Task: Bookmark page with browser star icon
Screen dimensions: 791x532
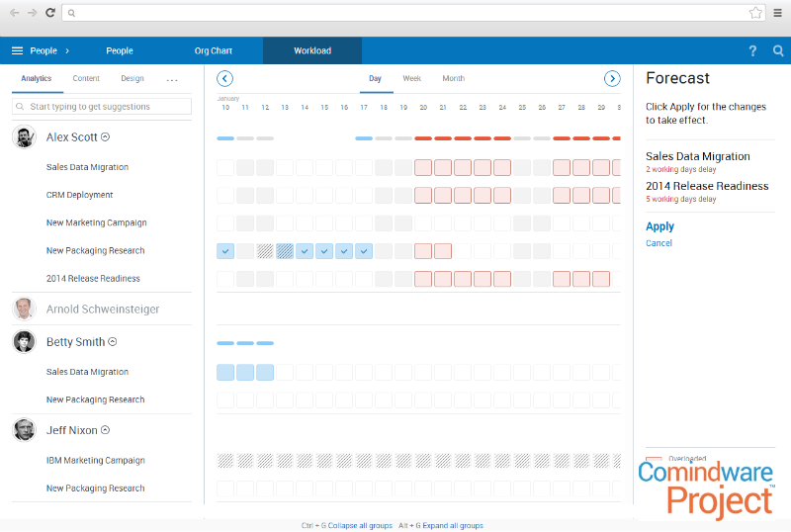Action: click(x=755, y=13)
